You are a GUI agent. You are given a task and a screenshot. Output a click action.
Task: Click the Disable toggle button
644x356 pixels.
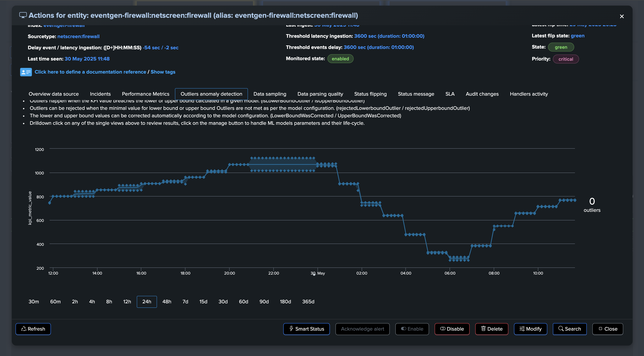click(x=452, y=329)
